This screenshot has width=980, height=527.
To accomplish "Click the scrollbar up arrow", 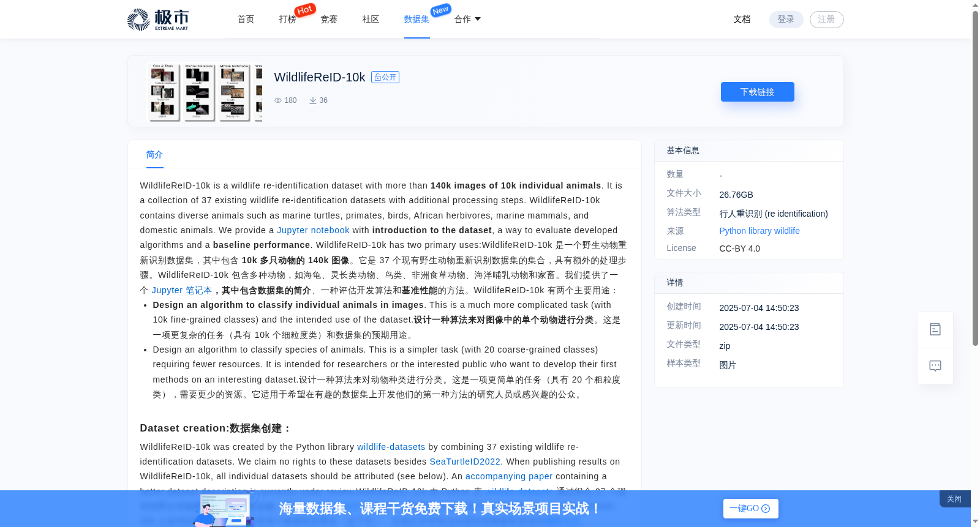I will tap(975, 5).
